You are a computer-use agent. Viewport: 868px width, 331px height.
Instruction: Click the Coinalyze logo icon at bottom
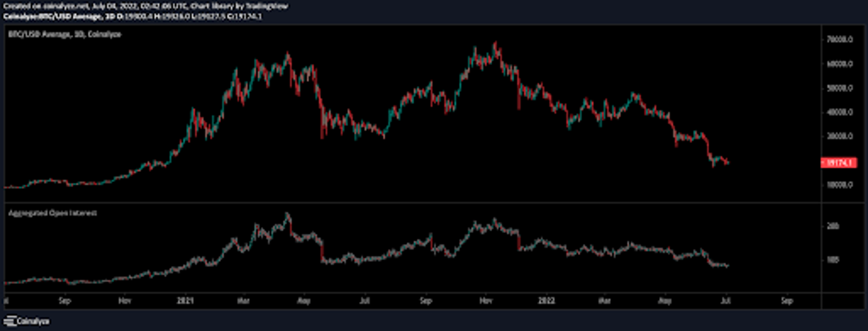10,321
